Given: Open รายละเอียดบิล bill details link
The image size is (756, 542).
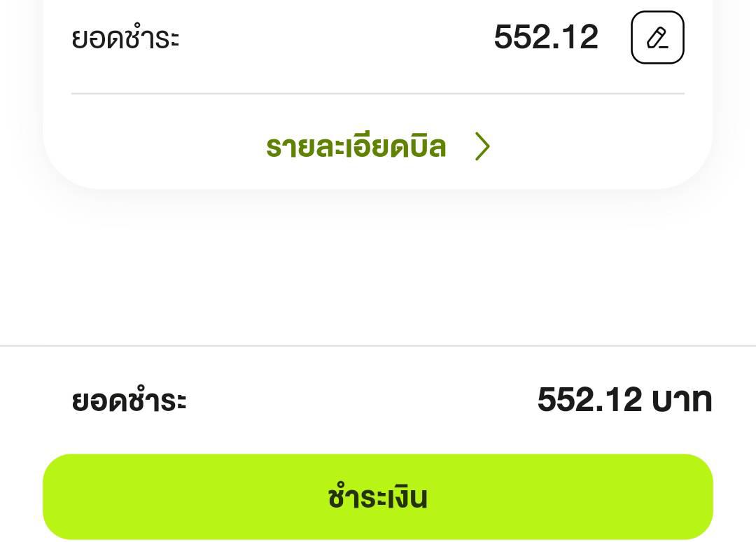Looking at the screenshot, I should [356, 147].
